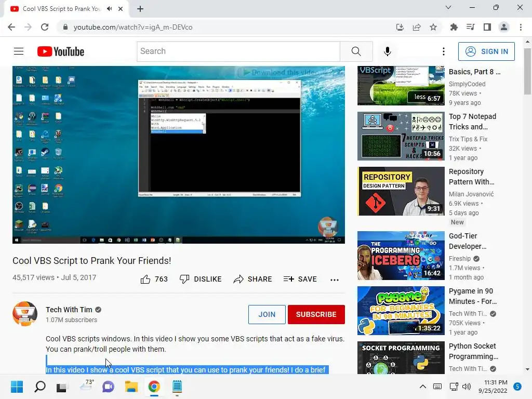Image resolution: width=532 pixels, height=399 pixels.
Task: View site info lock icon
Action: [x=65, y=27]
